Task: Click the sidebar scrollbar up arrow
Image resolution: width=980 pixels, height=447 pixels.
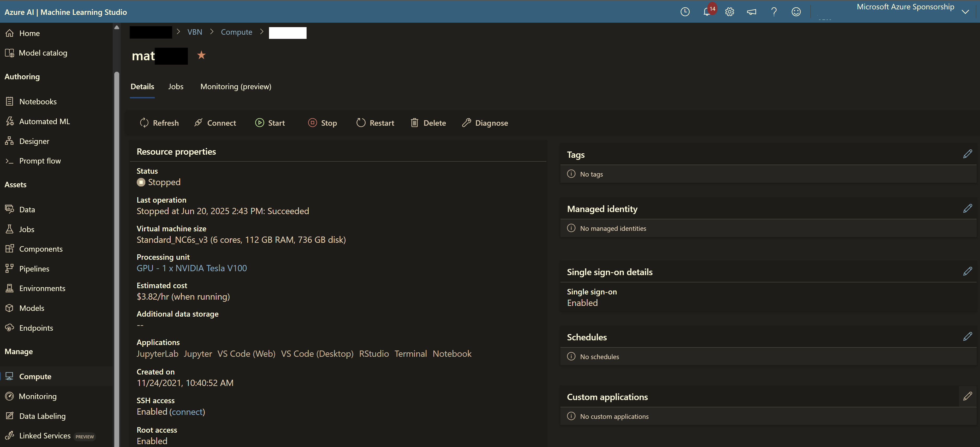Action: (x=117, y=27)
